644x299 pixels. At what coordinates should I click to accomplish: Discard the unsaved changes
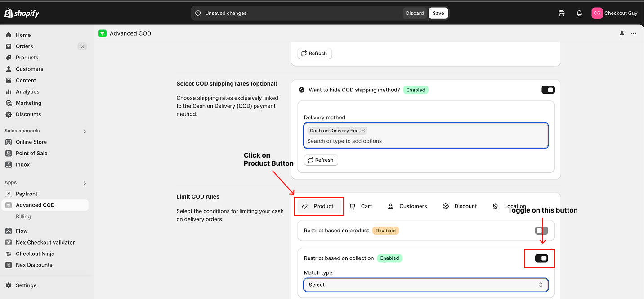(415, 14)
